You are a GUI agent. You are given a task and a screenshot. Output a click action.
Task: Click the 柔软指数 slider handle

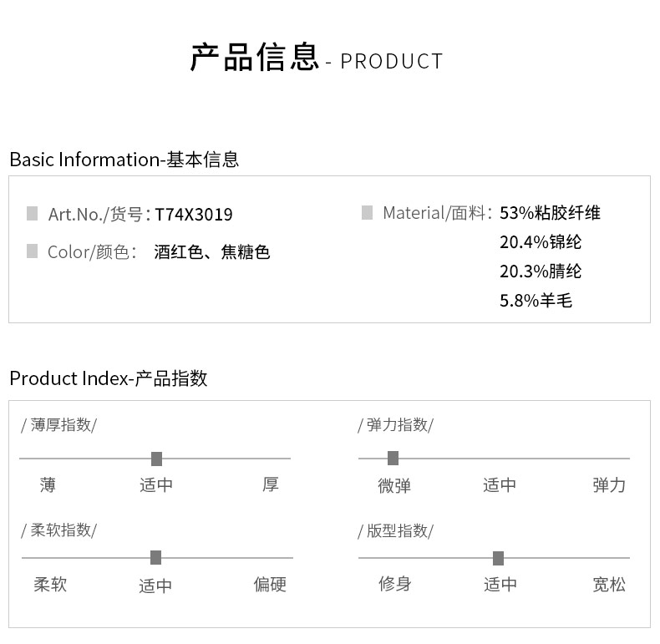coord(155,557)
